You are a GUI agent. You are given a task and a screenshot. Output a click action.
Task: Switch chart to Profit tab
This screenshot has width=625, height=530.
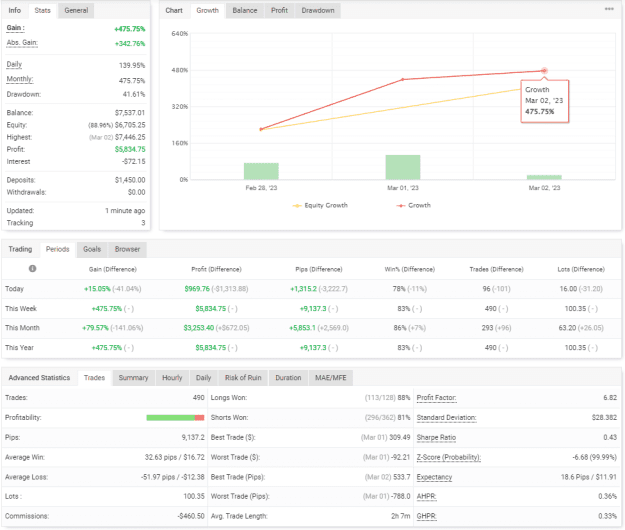279,10
